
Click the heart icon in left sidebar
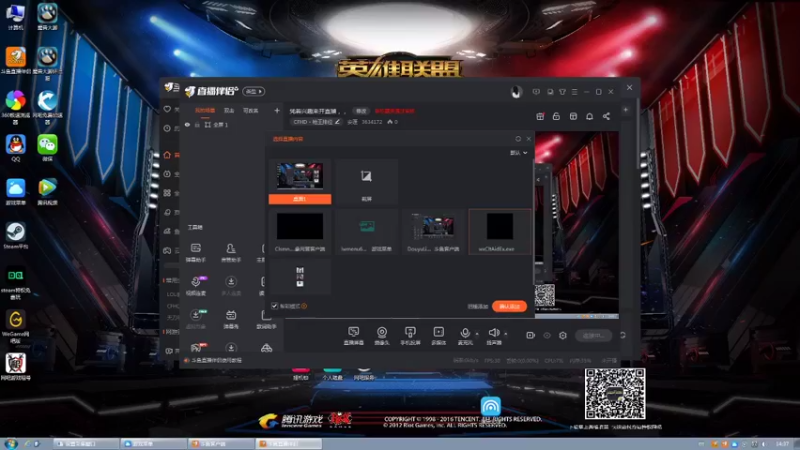pos(167,109)
